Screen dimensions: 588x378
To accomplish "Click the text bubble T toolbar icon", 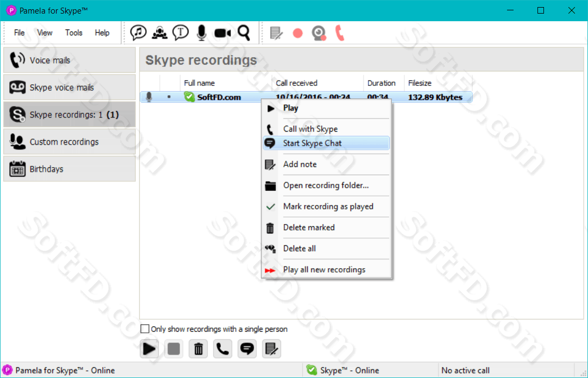I will coord(180,33).
